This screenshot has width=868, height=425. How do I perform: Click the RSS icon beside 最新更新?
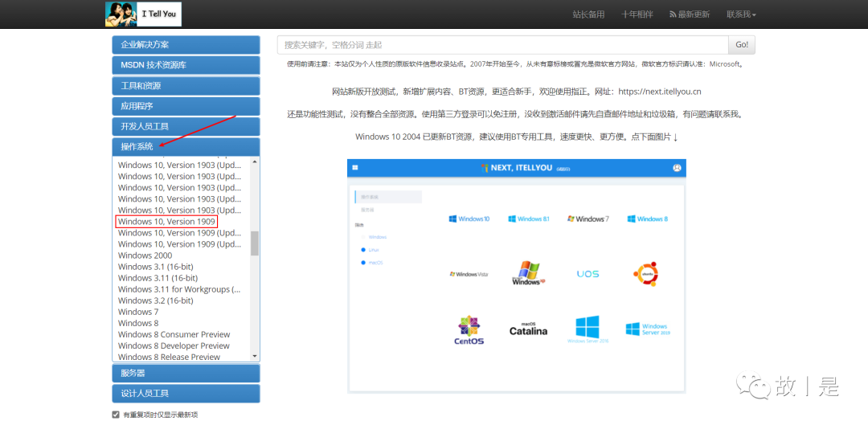pos(674,14)
